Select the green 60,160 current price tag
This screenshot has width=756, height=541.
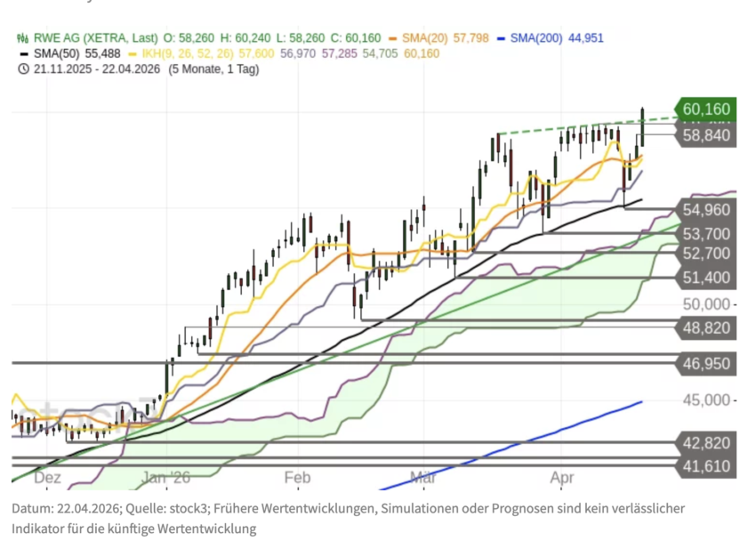pos(705,109)
